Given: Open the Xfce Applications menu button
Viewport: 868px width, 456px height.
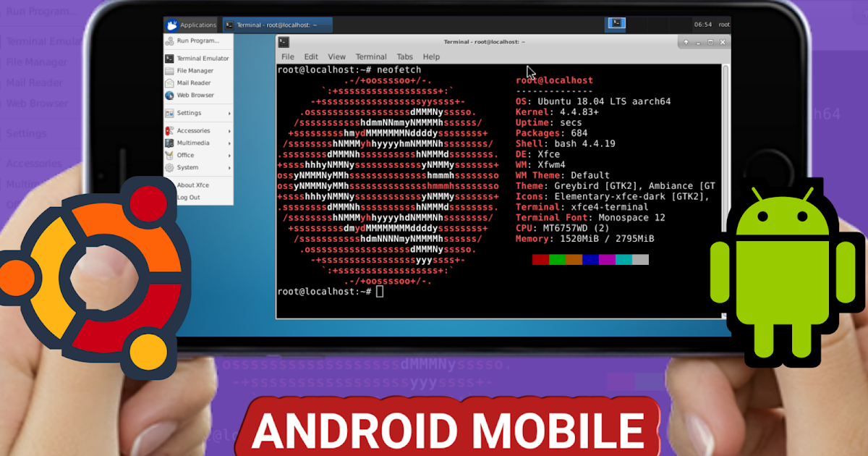Looking at the screenshot, I should tap(191, 25).
